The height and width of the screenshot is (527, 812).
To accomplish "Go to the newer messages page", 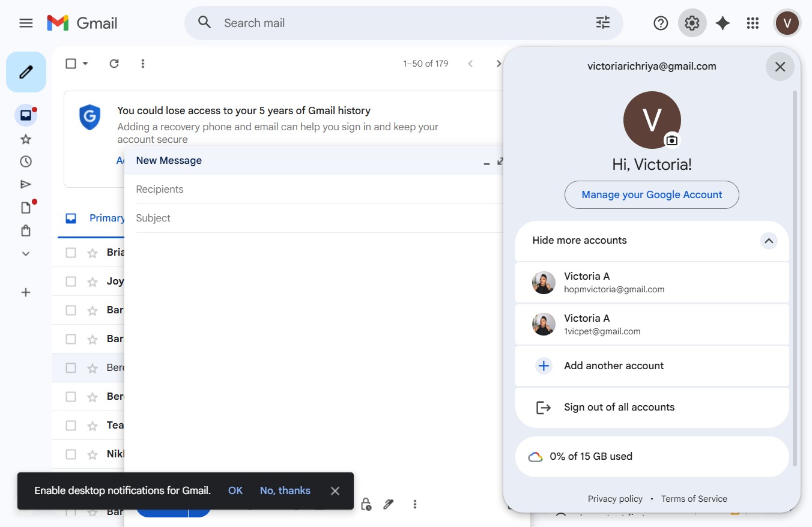I will tap(470, 64).
